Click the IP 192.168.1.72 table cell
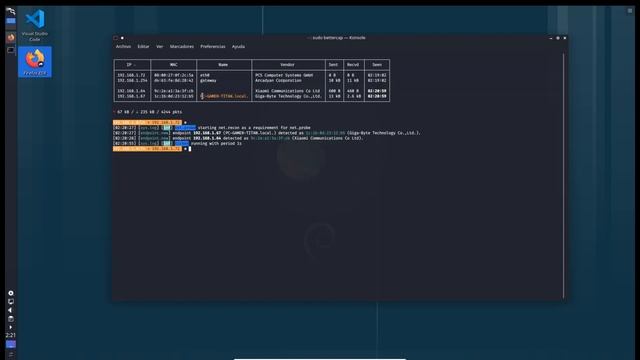Image resolution: width=640 pixels, height=360 pixels. [x=131, y=76]
